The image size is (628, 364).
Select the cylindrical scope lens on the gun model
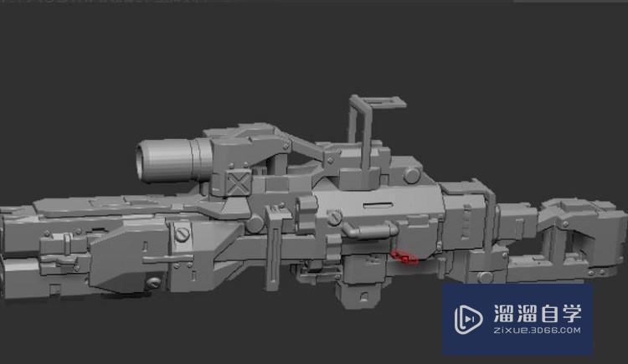coord(173,160)
